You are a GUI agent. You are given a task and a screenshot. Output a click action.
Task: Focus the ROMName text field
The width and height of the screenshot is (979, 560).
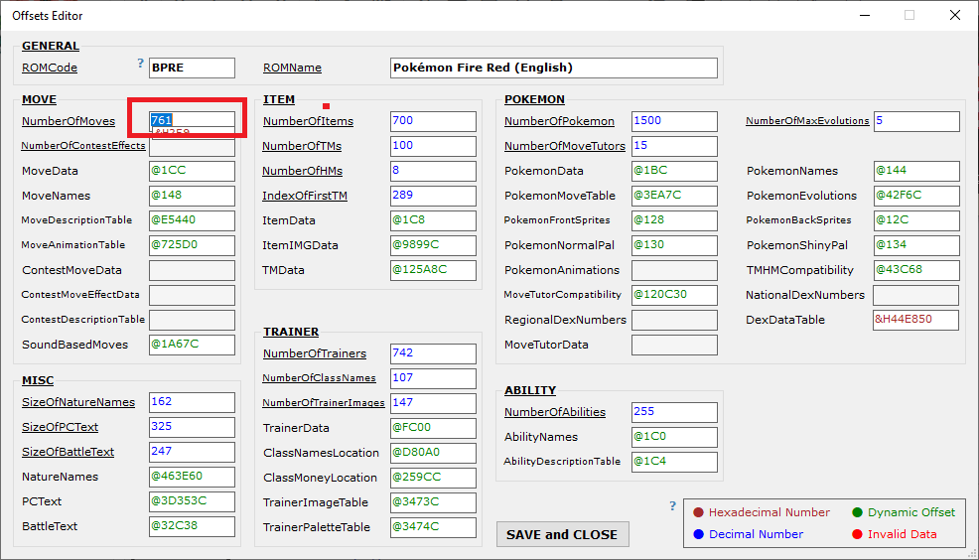[553, 68]
